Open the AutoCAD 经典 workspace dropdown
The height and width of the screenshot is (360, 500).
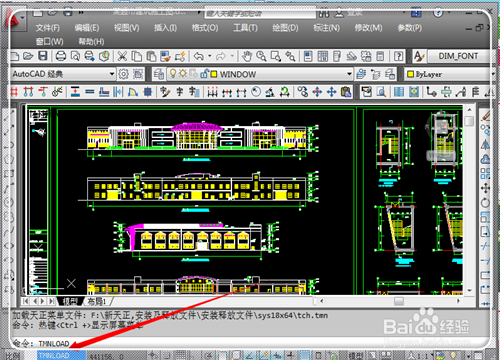(112, 74)
